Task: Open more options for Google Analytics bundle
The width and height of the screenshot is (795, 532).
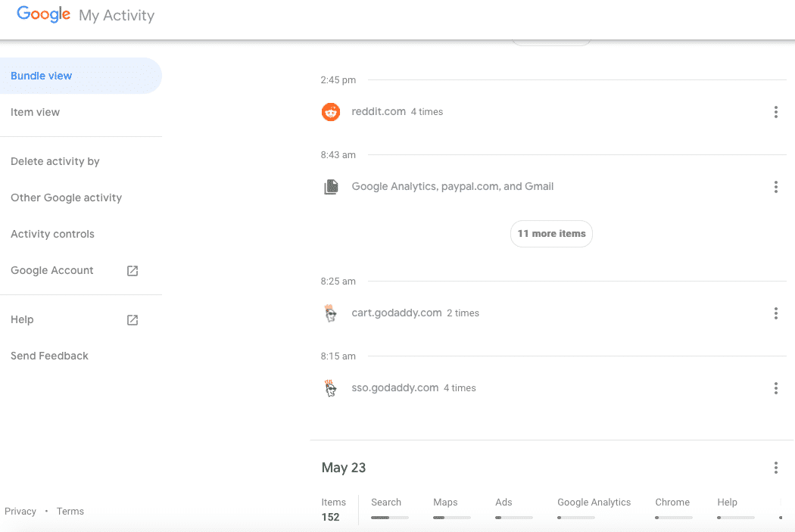Action: point(776,187)
